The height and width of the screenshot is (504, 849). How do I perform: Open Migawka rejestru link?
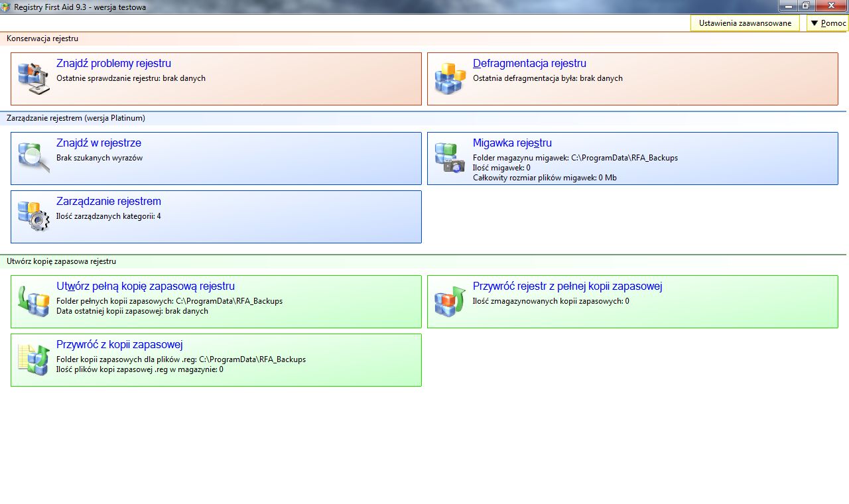(512, 143)
